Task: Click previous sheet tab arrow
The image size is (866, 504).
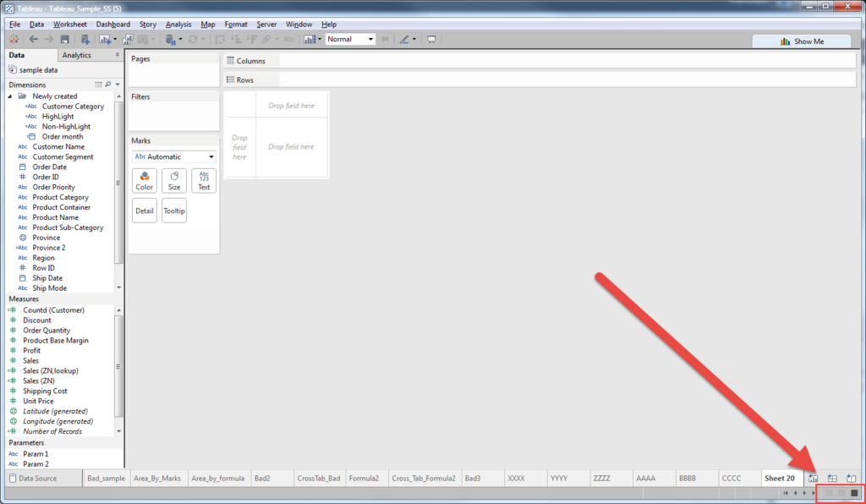Action: click(x=795, y=493)
